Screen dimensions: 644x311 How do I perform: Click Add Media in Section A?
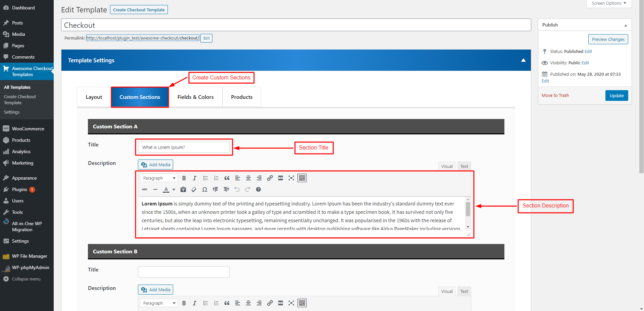tap(156, 165)
